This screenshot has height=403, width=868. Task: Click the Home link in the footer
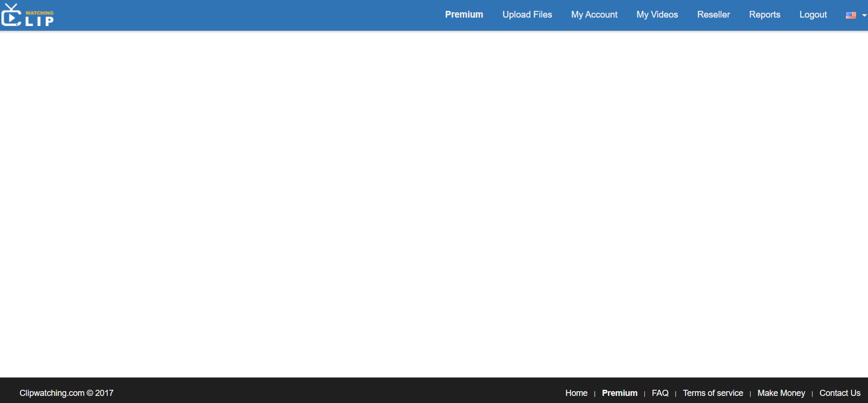576,393
